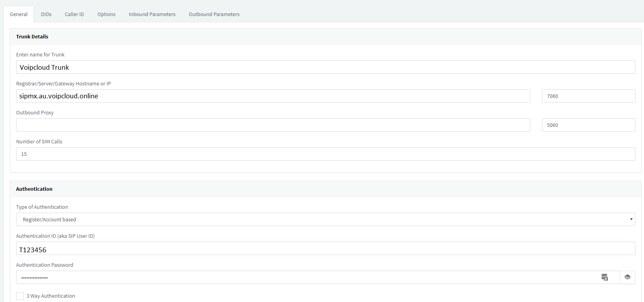Click the Authentication Password label
The image size is (644, 302).
click(45, 265)
